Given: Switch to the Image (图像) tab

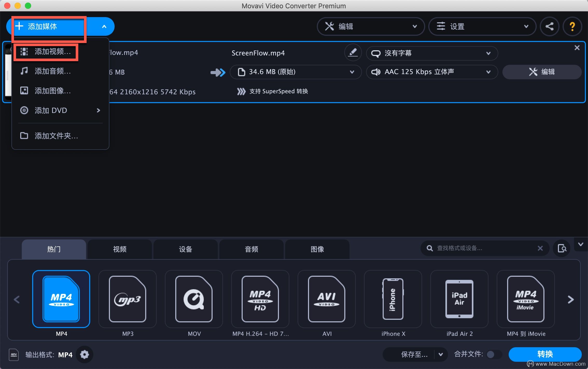Looking at the screenshot, I should (317, 249).
